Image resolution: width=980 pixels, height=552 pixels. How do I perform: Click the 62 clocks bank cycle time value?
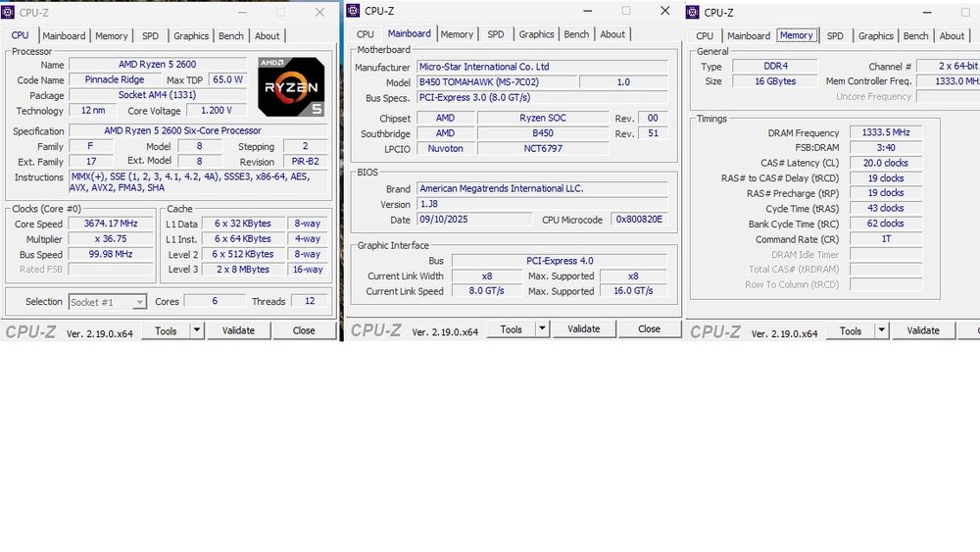click(886, 224)
